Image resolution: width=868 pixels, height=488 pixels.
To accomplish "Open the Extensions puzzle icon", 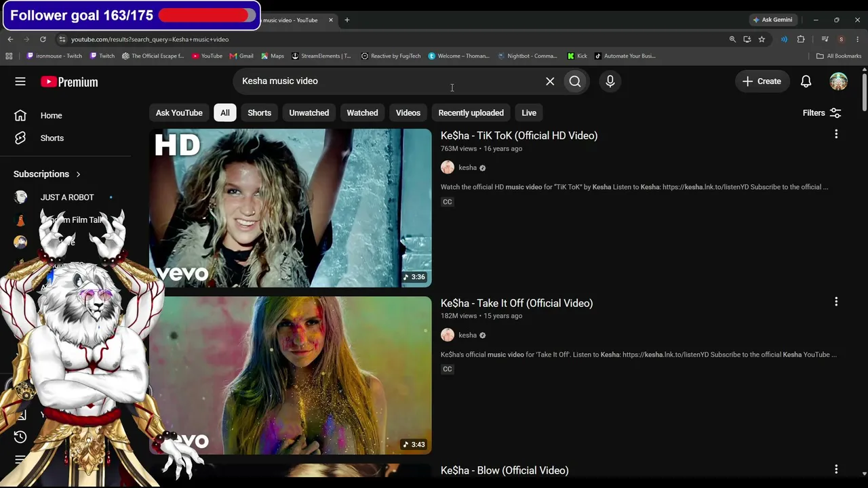I will tap(801, 39).
